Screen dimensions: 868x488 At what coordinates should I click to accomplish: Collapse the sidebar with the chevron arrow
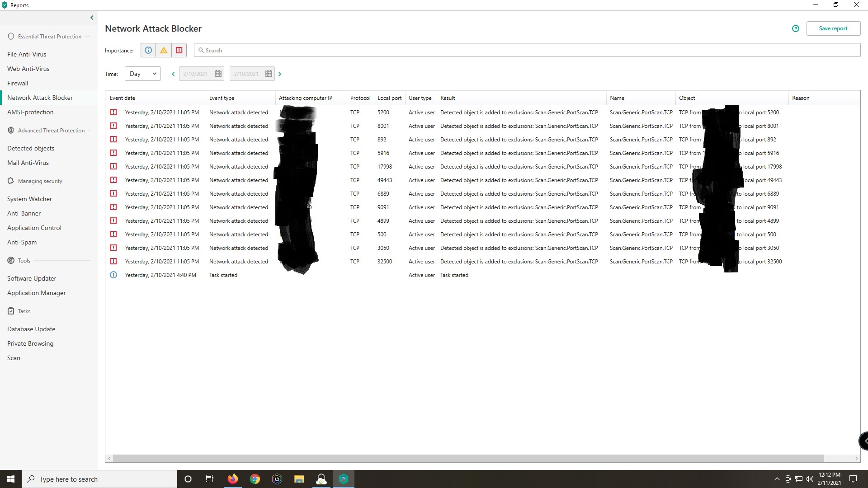pos(92,18)
